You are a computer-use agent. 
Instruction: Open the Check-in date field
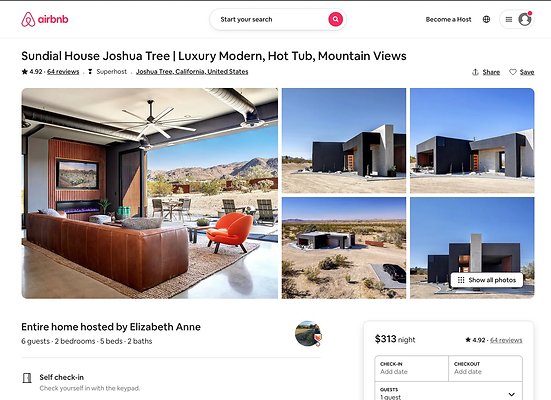tap(411, 368)
